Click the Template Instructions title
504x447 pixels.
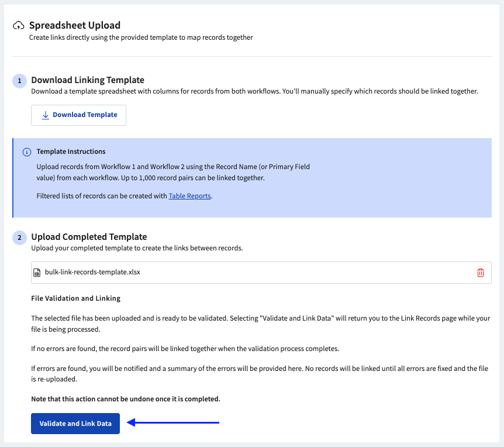71,152
